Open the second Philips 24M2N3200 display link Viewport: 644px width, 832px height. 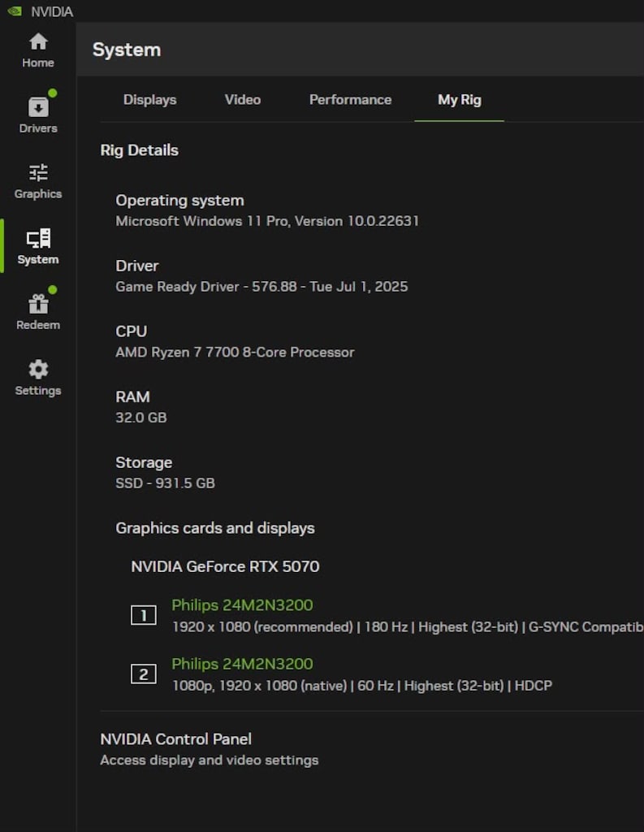tap(242, 664)
